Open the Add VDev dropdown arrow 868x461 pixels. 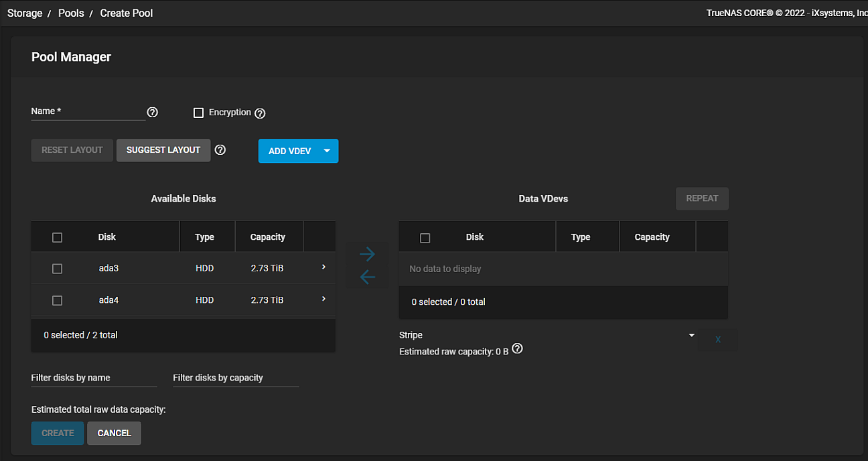[327, 151]
